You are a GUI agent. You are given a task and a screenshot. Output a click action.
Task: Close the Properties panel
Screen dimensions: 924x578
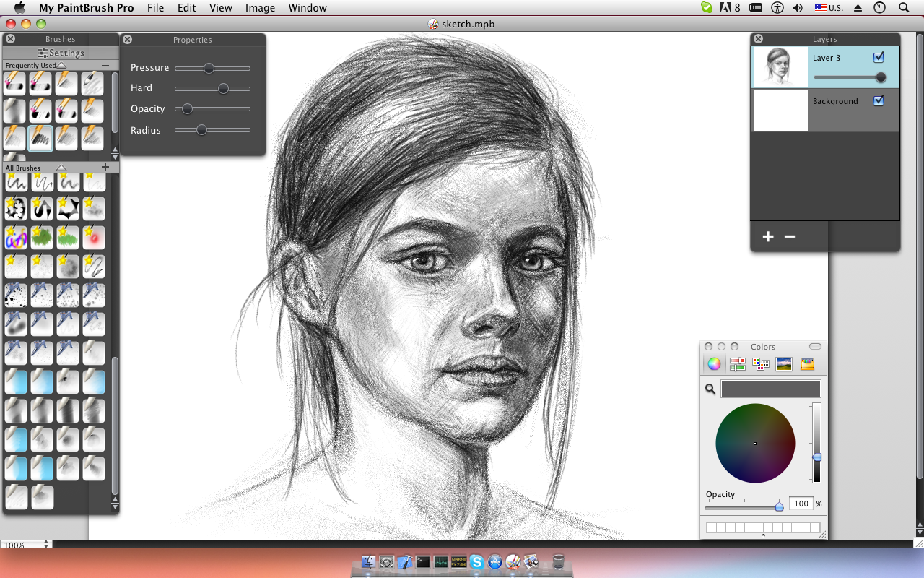127,40
